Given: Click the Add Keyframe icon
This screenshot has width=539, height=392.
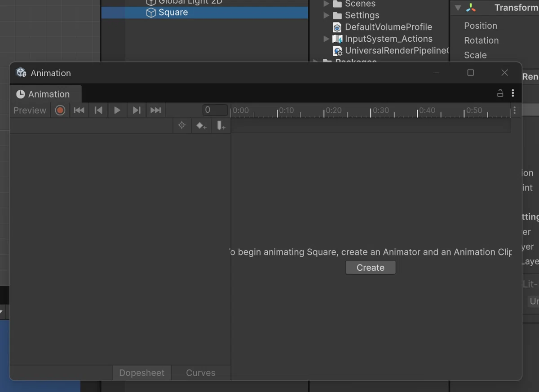Looking at the screenshot, I should point(201,126).
